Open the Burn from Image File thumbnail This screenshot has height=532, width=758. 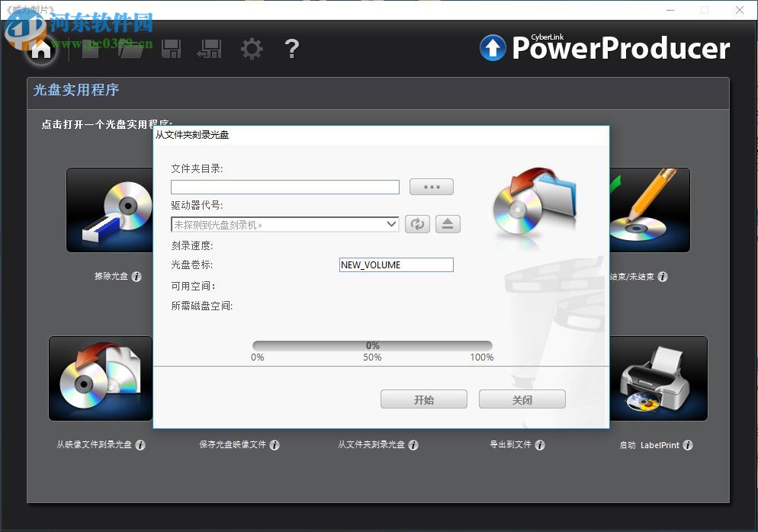(101, 378)
